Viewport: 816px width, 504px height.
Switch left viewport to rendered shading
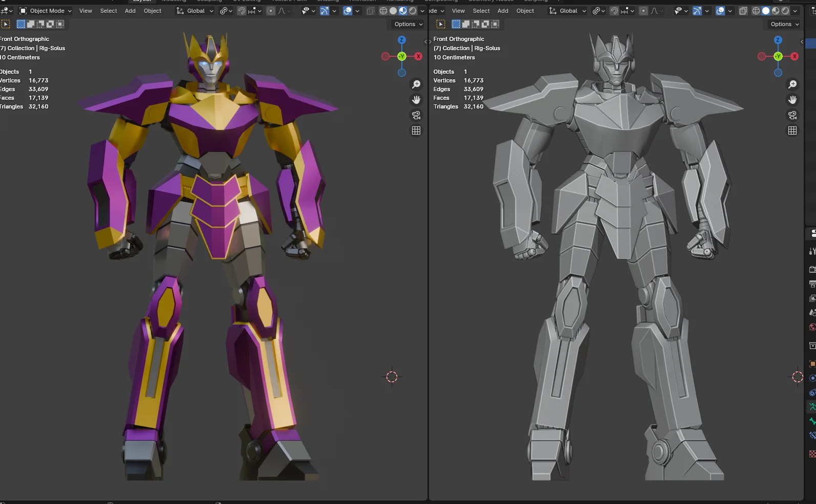(413, 11)
